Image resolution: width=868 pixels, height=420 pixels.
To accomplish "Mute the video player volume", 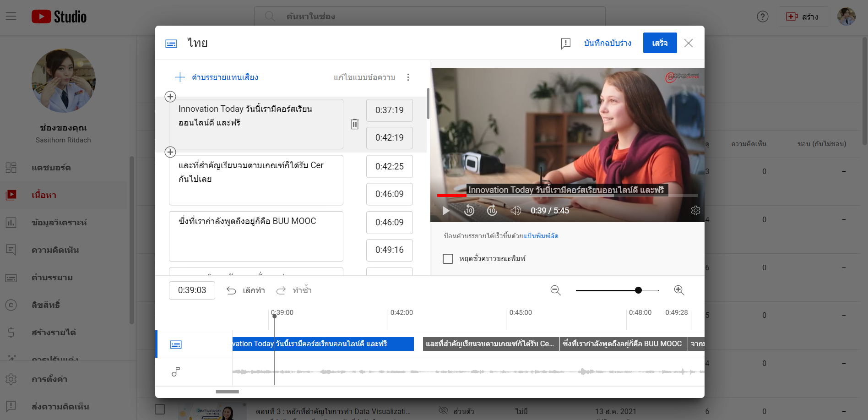I will point(516,211).
